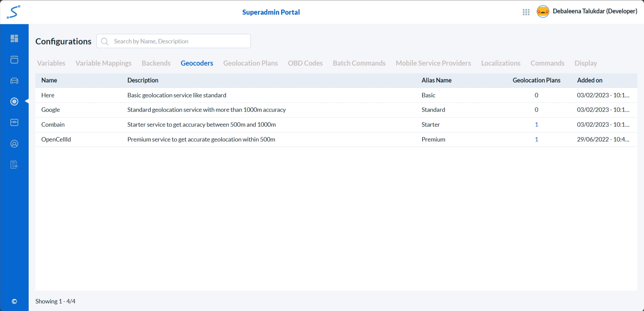Screen dimensions: 644x311
Task: Open the dashboard icon in the sidebar
Action: click(x=14, y=38)
